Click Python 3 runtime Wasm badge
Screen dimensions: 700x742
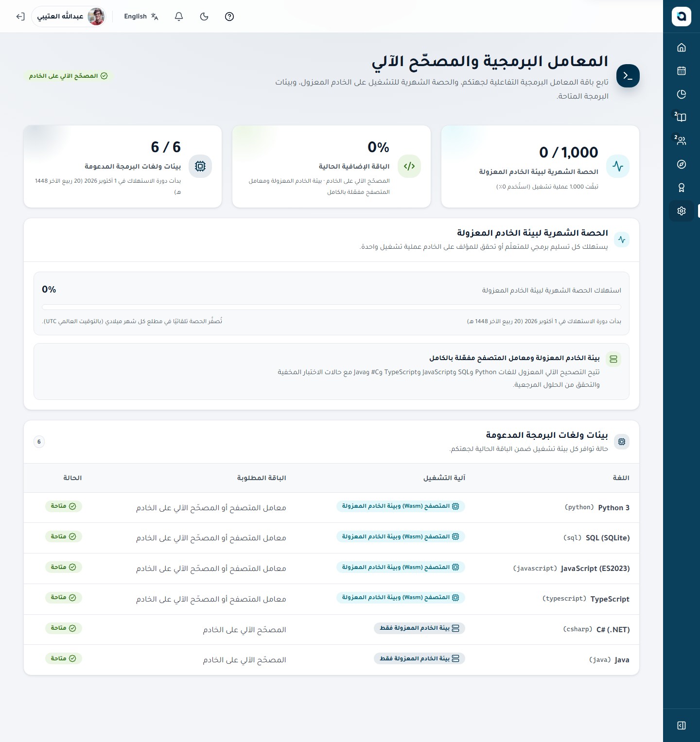(x=401, y=506)
